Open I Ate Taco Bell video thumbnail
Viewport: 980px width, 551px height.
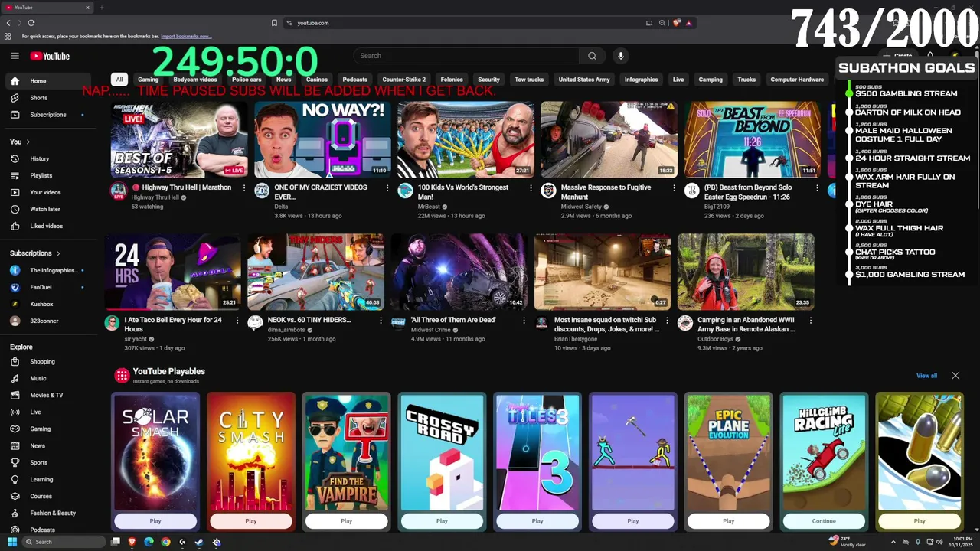pyautogui.click(x=172, y=272)
